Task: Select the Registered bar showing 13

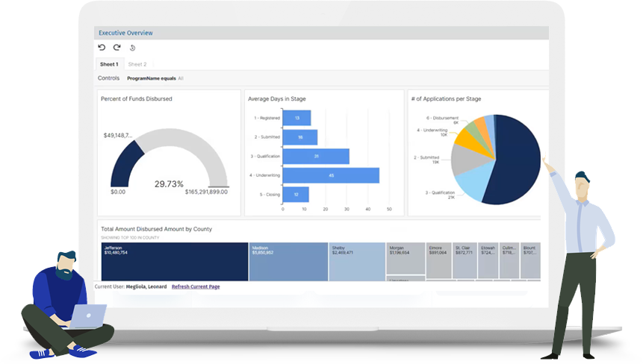Action: coord(296,118)
